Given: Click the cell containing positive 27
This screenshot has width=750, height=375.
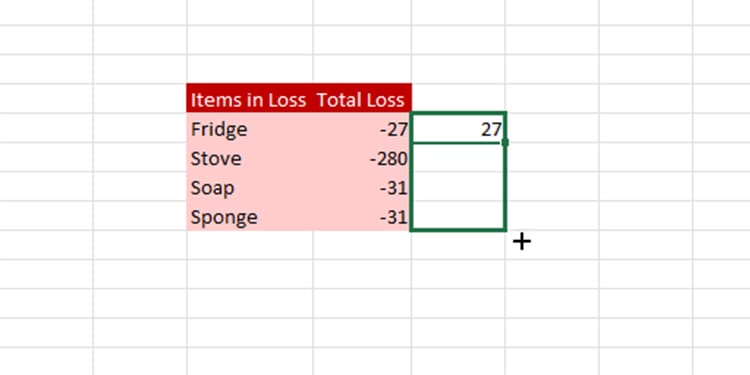Looking at the screenshot, I should 458,128.
